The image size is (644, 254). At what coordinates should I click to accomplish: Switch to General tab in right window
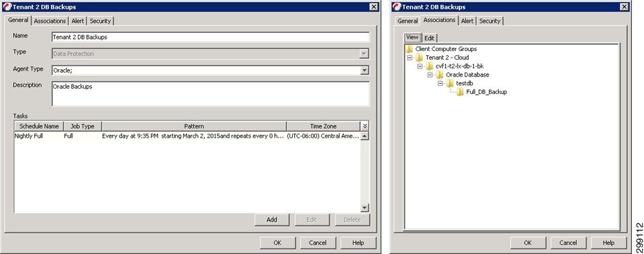point(408,21)
